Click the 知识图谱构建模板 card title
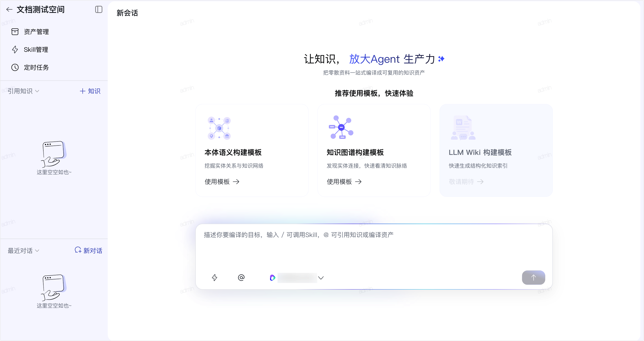This screenshot has height=341, width=644. point(355,152)
